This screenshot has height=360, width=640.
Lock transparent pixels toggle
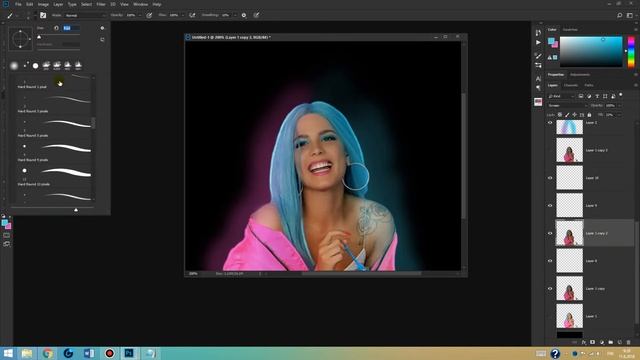560,115
